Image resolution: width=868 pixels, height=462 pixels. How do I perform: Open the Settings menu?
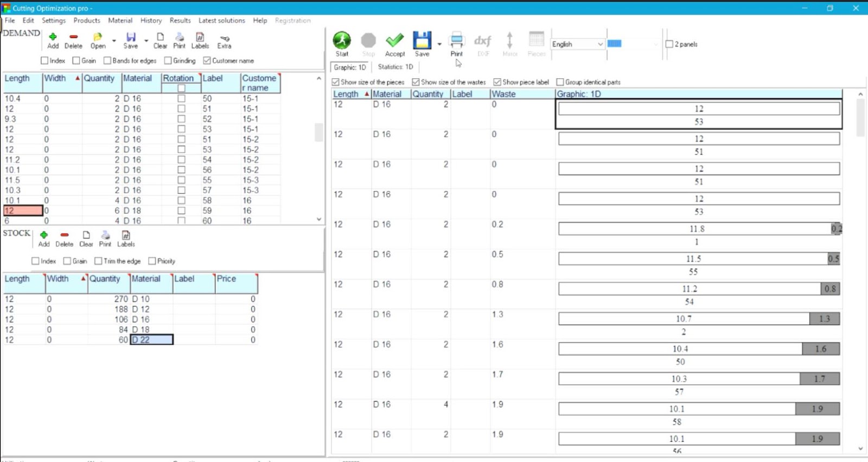coord(54,21)
